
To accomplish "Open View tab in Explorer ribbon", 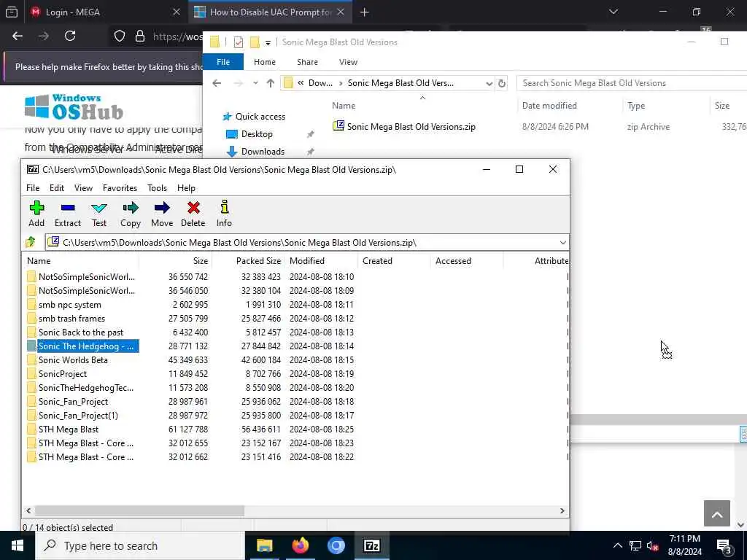I will [348, 62].
